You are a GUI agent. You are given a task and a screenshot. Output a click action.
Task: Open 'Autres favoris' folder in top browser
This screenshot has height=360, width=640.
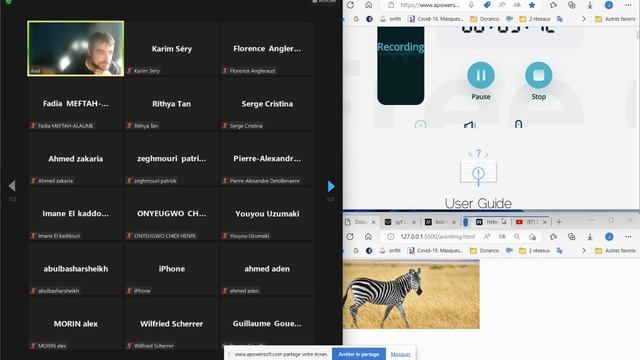[x=615, y=19]
